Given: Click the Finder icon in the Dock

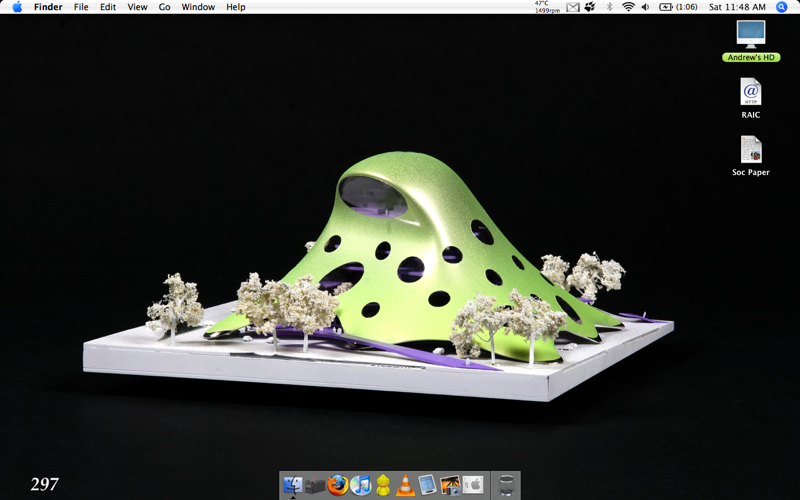Looking at the screenshot, I should pyautogui.click(x=293, y=485).
